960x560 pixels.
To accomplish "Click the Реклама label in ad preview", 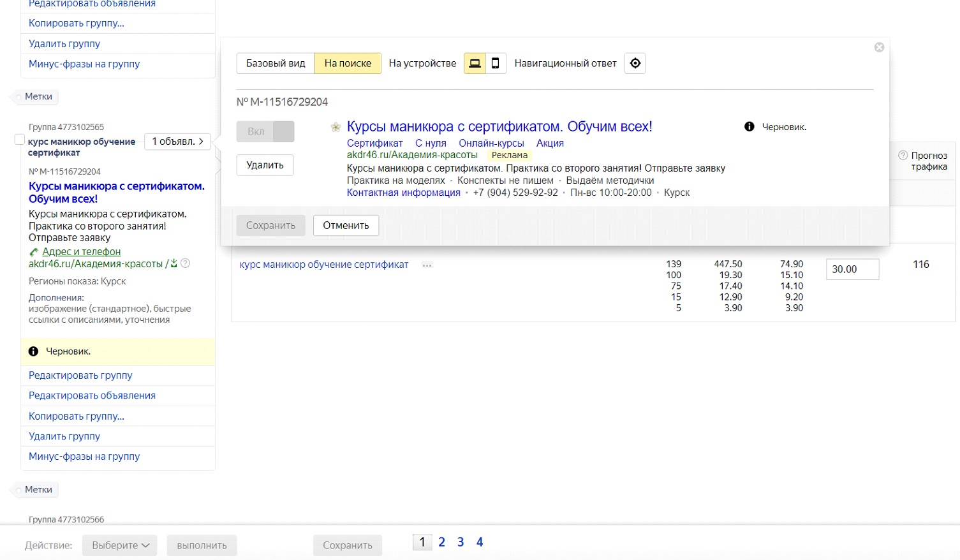I will tap(510, 155).
